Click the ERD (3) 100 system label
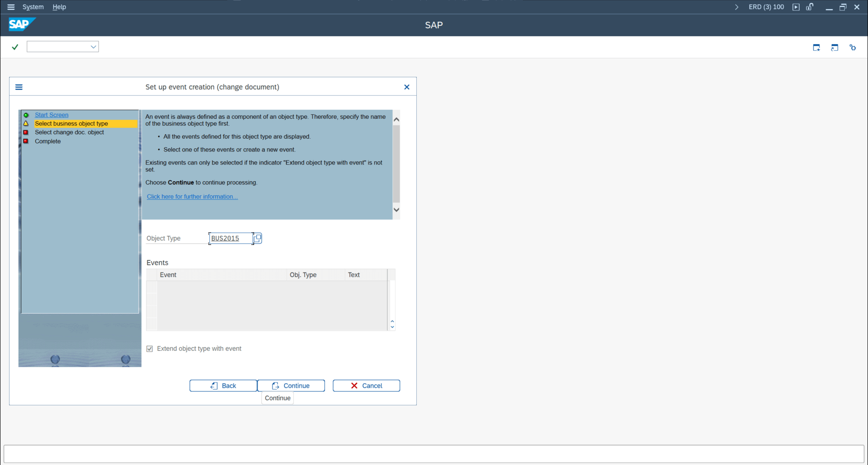The width and height of the screenshot is (868, 465). tap(766, 7)
